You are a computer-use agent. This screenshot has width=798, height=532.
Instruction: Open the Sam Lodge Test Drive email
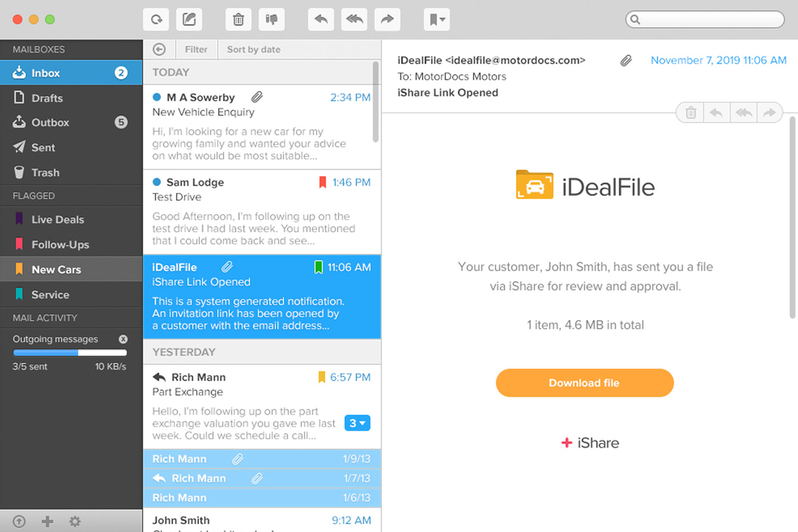(262, 212)
